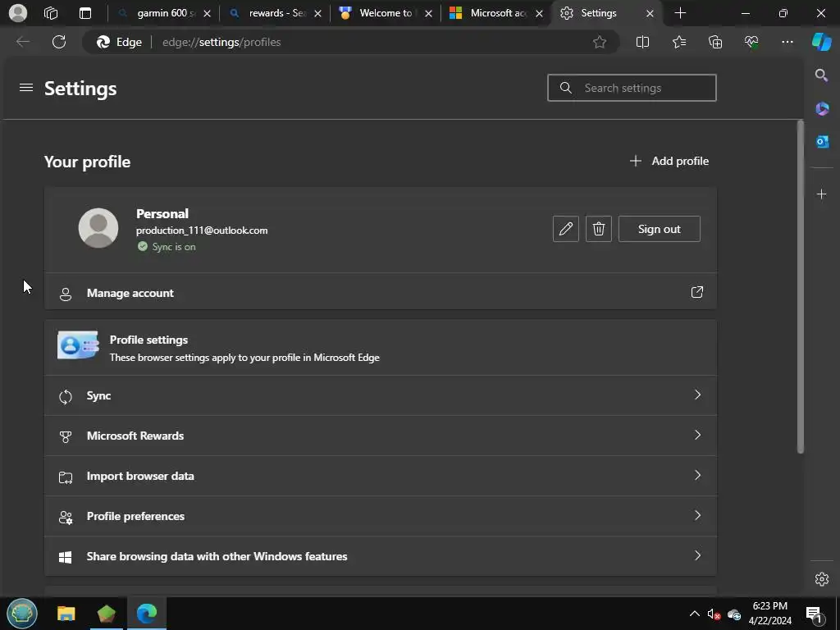Click the production_111@outlook.com email text
The height and width of the screenshot is (630, 840).
click(x=202, y=231)
